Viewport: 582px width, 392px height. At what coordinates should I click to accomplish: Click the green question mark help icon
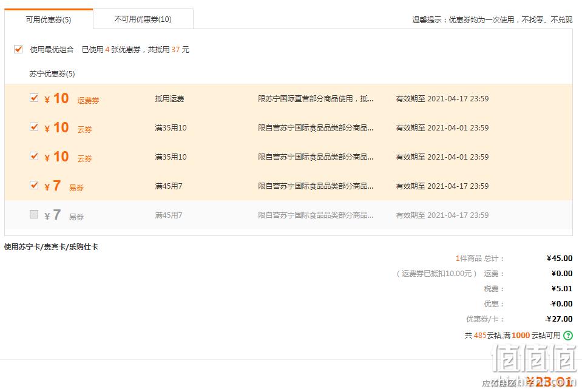click(568, 336)
